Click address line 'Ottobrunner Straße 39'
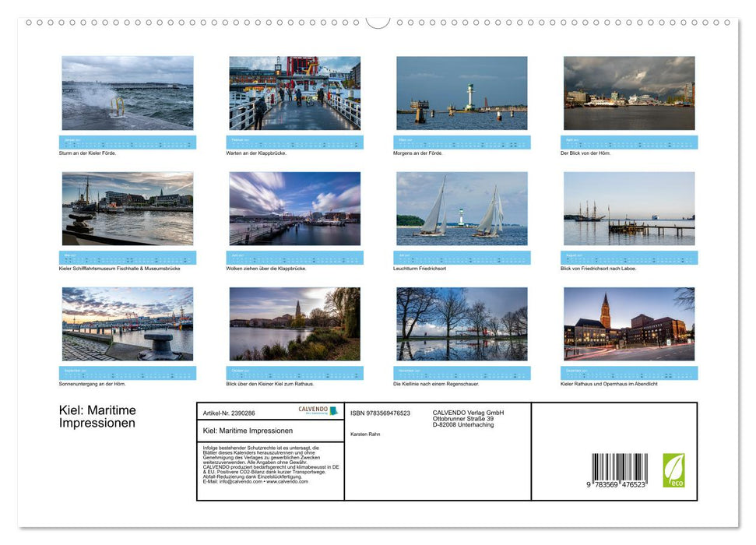This screenshot has width=756, height=545. [462, 419]
